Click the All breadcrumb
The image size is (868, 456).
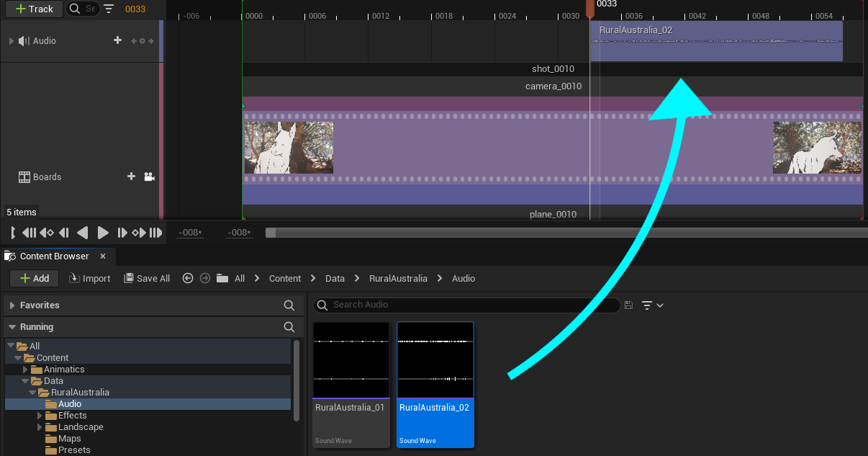point(240,278)
